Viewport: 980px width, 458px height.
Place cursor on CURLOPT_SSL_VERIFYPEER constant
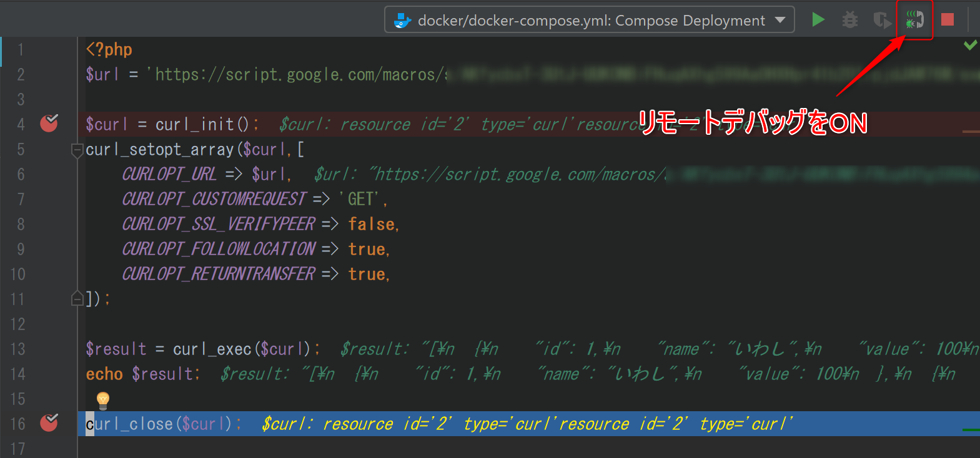(x=219, y=224)
